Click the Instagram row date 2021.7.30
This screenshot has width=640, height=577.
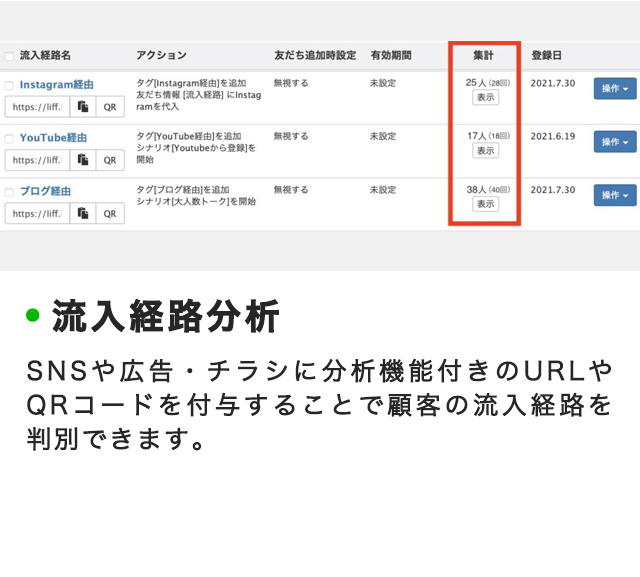(553, 83)
